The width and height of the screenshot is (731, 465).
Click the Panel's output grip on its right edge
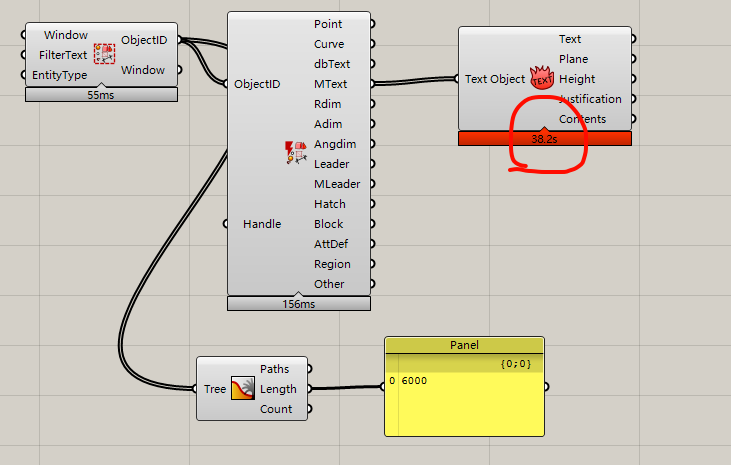tap(546, 387)
